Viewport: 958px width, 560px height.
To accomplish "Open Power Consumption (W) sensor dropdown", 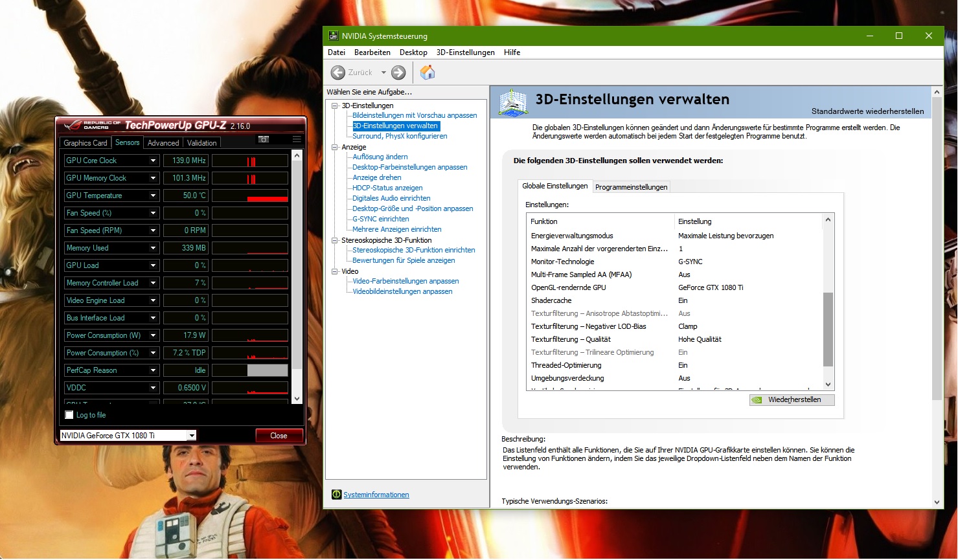I will [x=154, y=335].
